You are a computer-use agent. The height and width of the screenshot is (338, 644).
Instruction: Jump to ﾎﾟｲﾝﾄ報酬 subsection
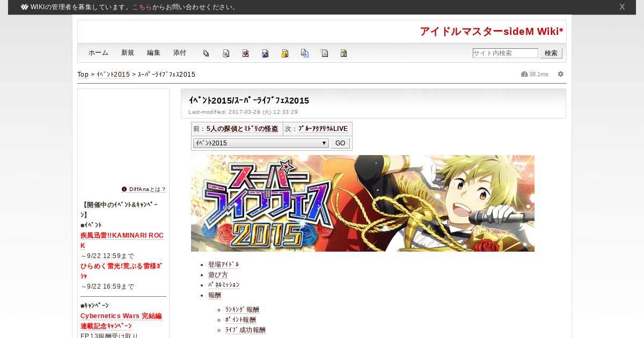240,320
